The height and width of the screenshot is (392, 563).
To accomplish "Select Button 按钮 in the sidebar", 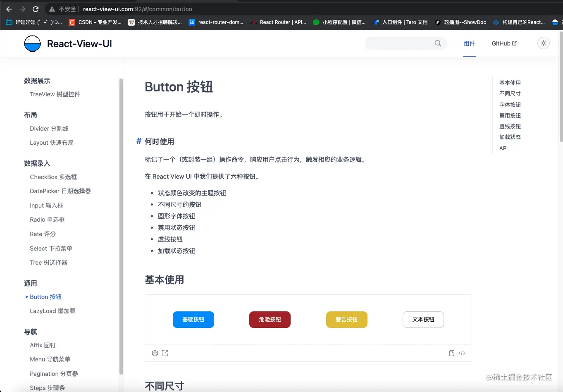I will pyautogui.click(x=46, y=297).
